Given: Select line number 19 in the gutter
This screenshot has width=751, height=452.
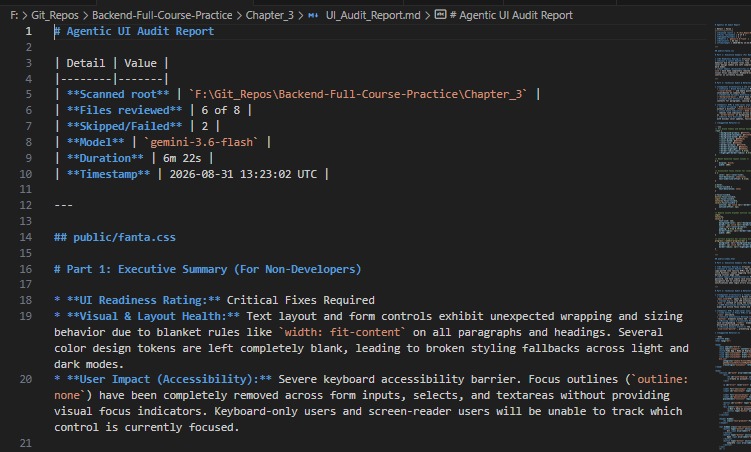Looking at the screenshot, I should pos(26,316).
